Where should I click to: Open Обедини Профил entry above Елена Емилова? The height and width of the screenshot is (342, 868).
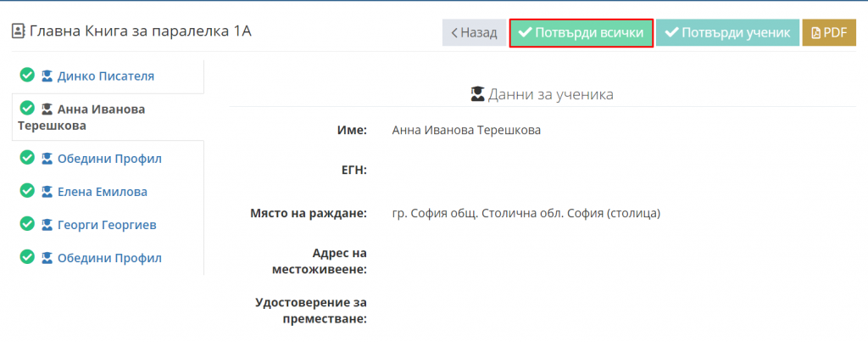(109, 159)
